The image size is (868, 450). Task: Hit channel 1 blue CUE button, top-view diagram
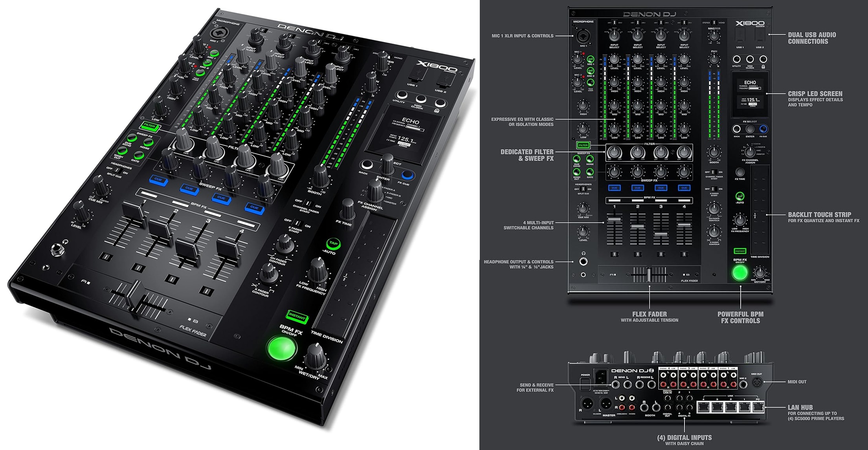(x=615, y=188)
